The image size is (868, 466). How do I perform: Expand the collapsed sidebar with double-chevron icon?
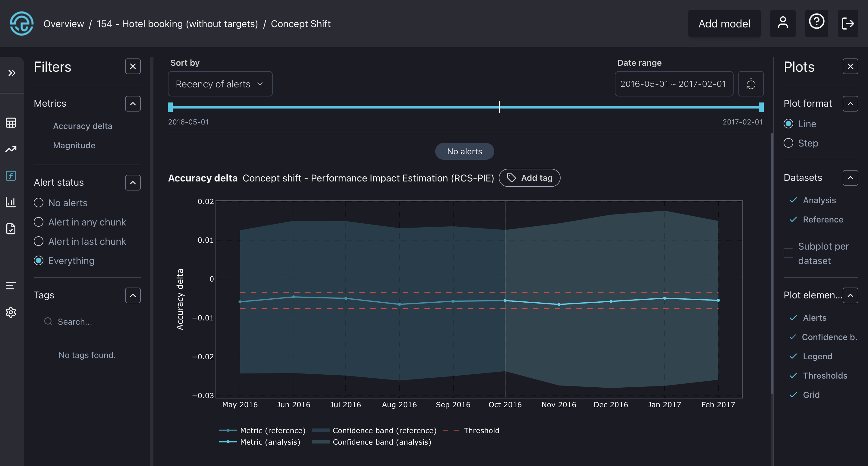pos(12,73)
